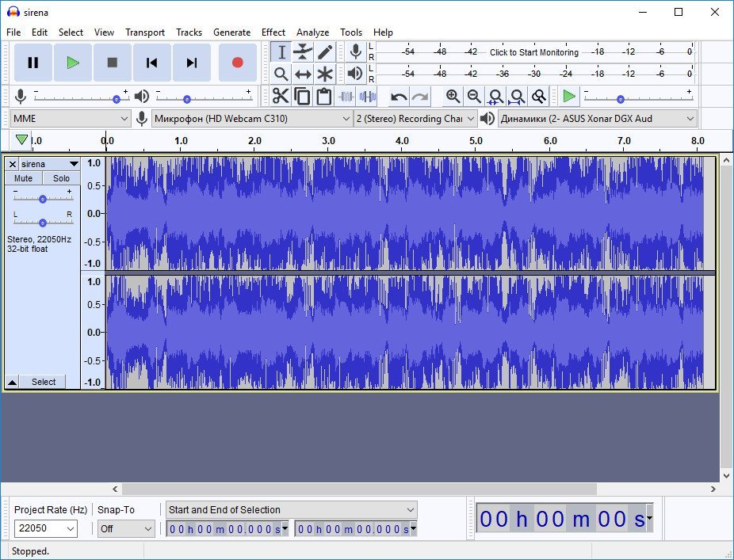Click the Cut scissors icon

click(281, 97)
